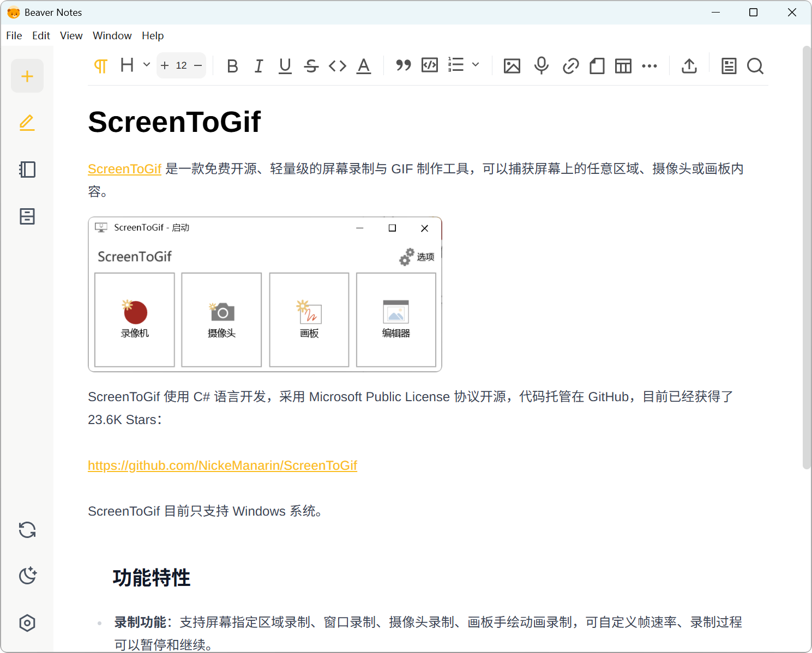Click the heading H icon

[x=127, y=65]
